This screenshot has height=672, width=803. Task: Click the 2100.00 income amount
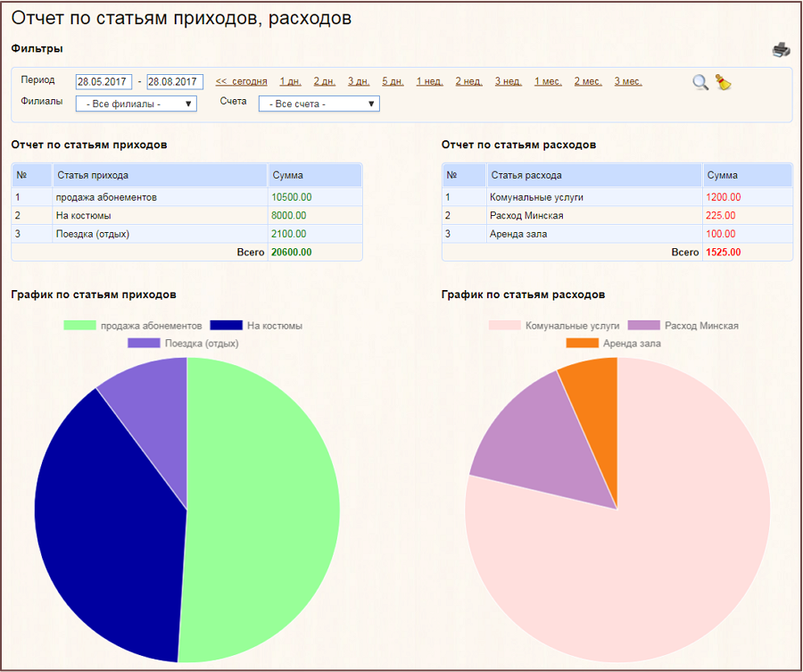coord(289,234)
